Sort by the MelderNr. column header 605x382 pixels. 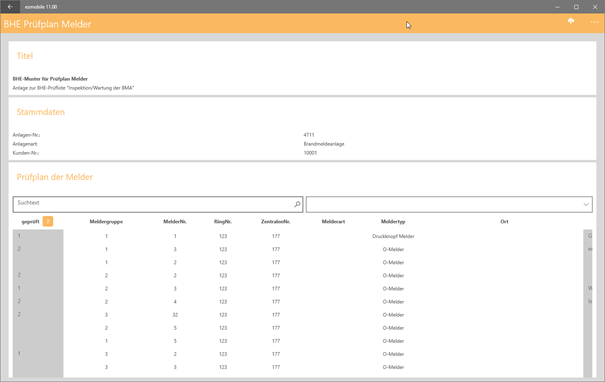click(x=175, y=221)
